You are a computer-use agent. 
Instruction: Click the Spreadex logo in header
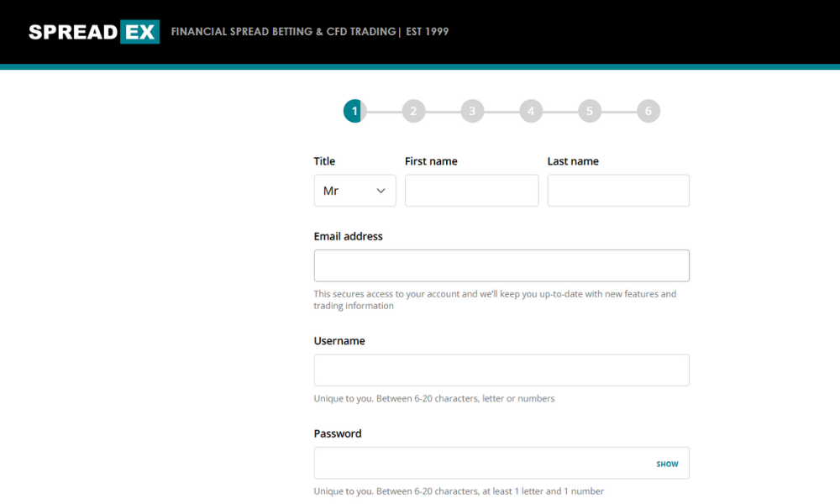point(93,32)
